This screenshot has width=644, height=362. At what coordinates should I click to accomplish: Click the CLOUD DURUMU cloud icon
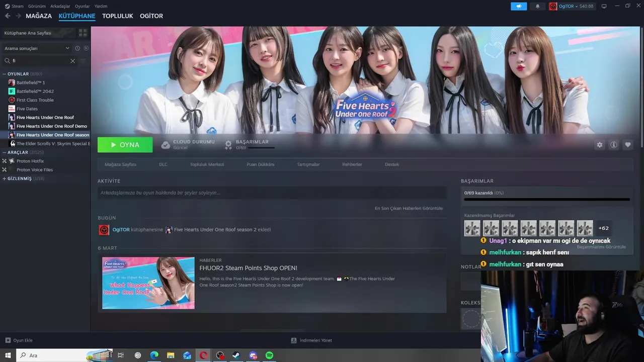[166, 145]
